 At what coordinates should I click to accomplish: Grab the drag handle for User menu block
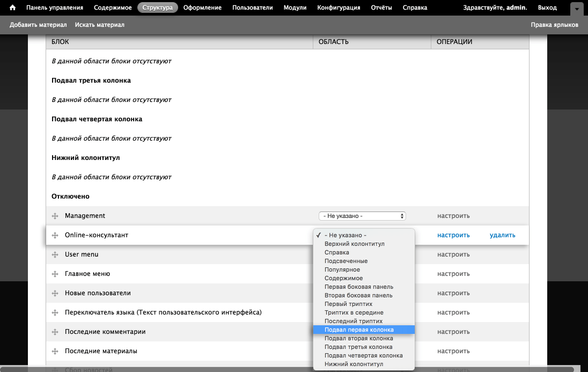pyautogui.click(x=55, y=254)
